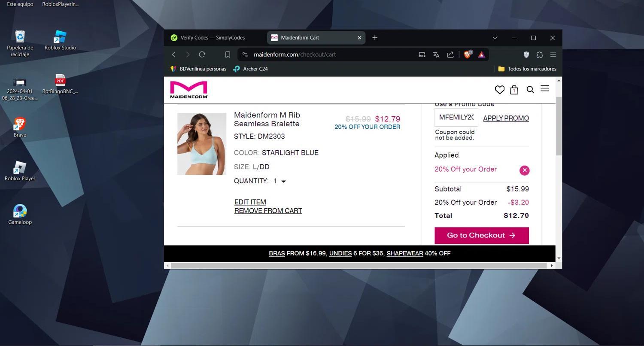The image size is (644, 346).
Task: Open the Brave Shields lion icon
Action: click(468, 54)
